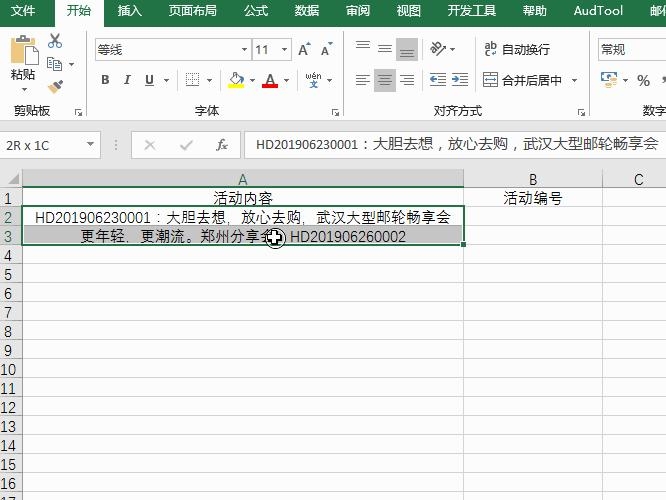Click the Cut scissors icon
The image size is (666, 500).
coord(55,41)
